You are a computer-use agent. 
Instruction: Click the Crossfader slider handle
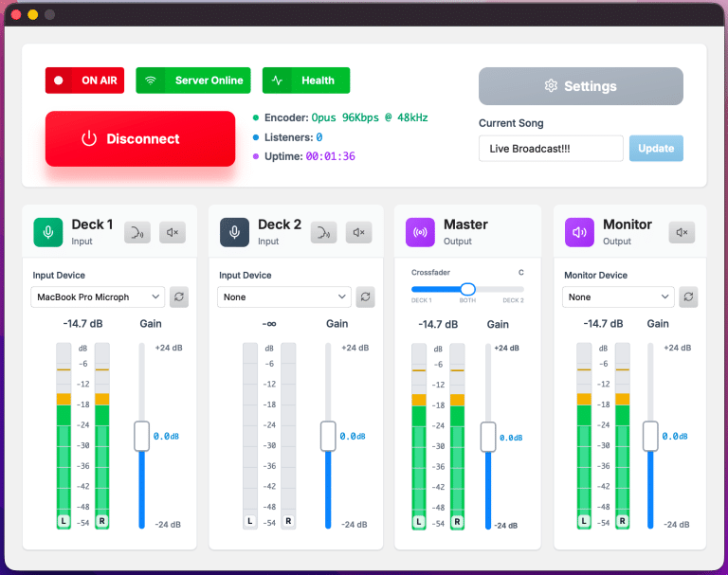tap(467, 289)
